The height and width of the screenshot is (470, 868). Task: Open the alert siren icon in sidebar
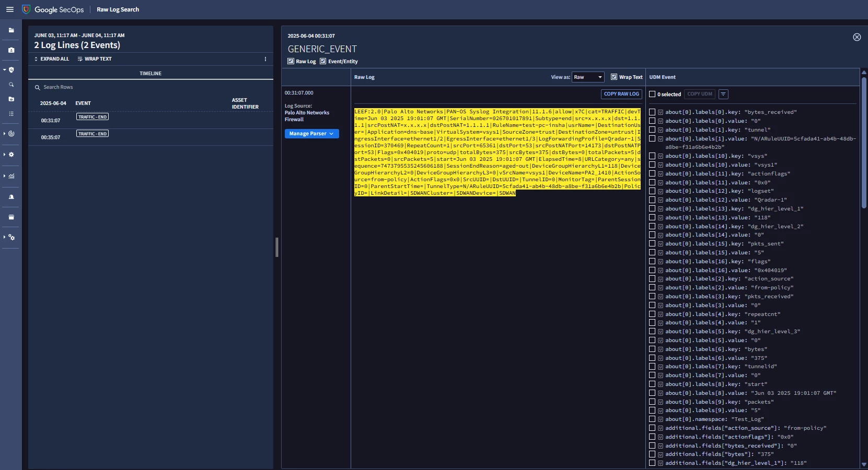[11, 197]
